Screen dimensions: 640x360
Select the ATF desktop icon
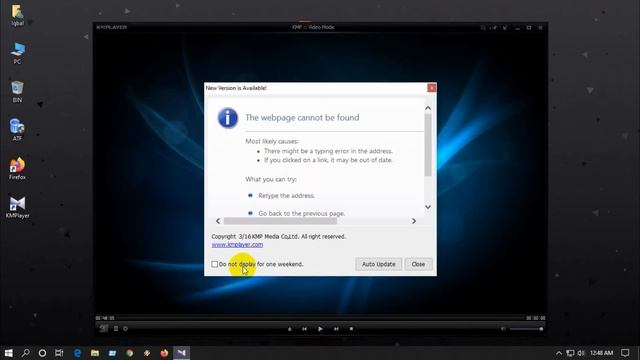point(17,130)
